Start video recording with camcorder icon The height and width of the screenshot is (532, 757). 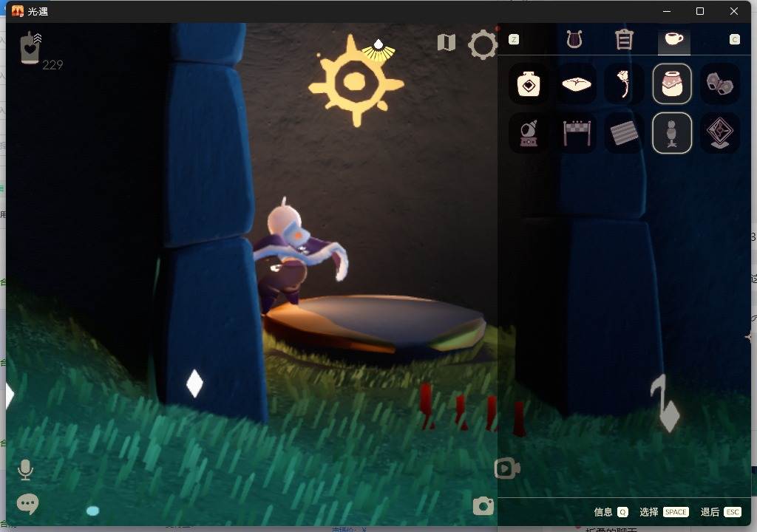(x=507, y=468)
